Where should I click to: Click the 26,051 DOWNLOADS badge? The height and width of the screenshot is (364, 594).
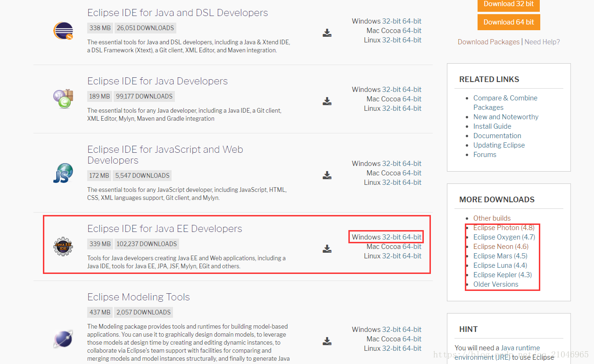click(145, 28)
